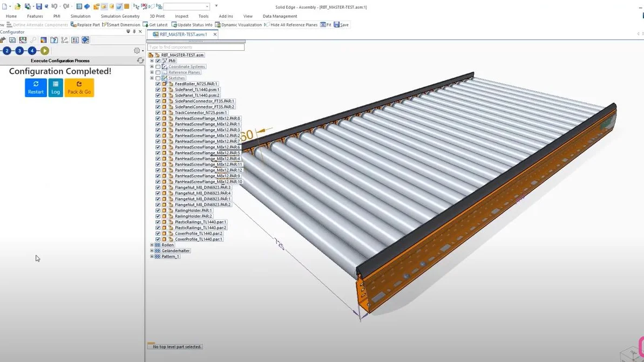Screen dimensions: 644x362
Task: Expand the Rollen group node
Action: [152, 245]
